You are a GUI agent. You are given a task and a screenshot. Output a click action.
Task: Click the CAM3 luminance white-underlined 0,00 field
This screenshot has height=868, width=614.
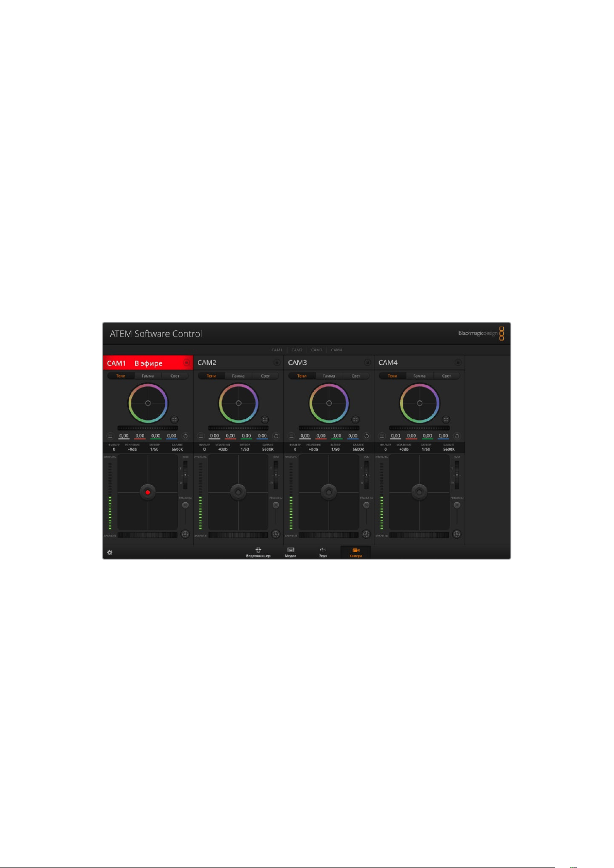[305, 436]
